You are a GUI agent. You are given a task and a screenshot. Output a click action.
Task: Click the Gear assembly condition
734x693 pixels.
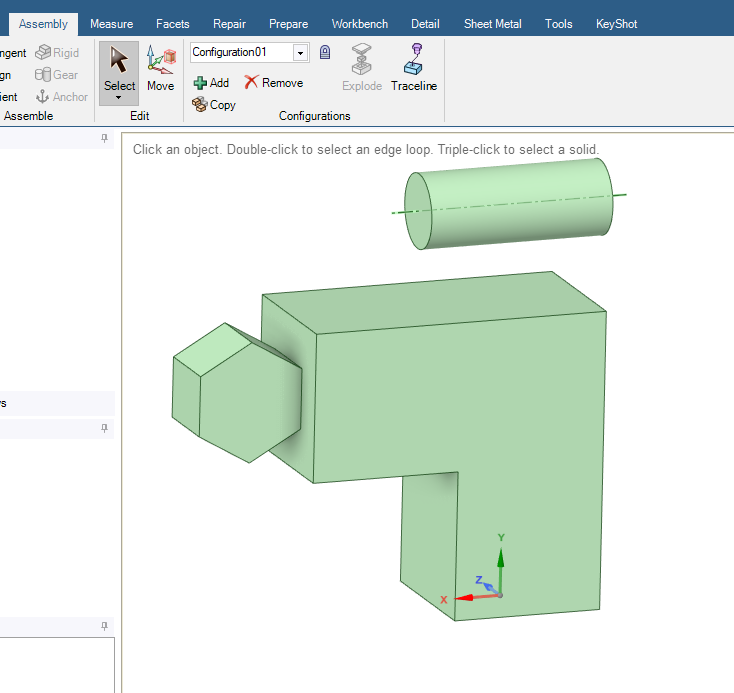[57, 75]
